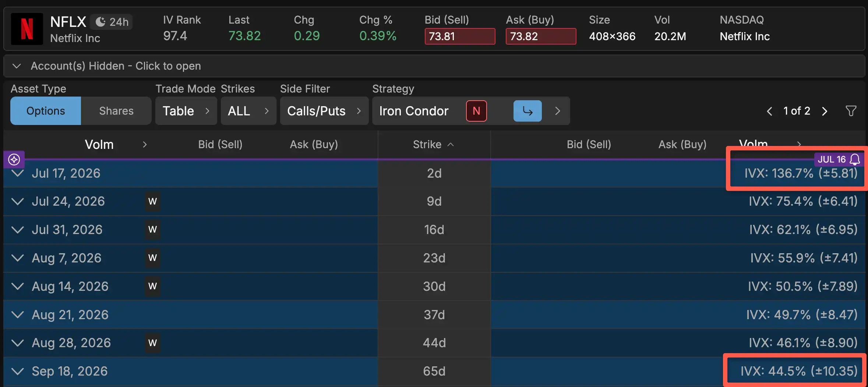Image resolution: width=868 pixels, height=387 pixels.
Task: Click the W weekly badge on Jul 31
Action: [152, 230]
